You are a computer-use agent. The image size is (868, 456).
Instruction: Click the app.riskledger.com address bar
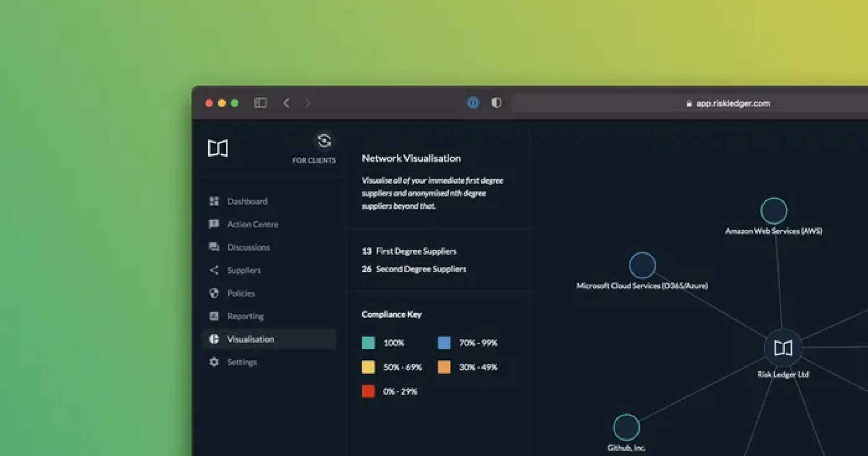689,104
